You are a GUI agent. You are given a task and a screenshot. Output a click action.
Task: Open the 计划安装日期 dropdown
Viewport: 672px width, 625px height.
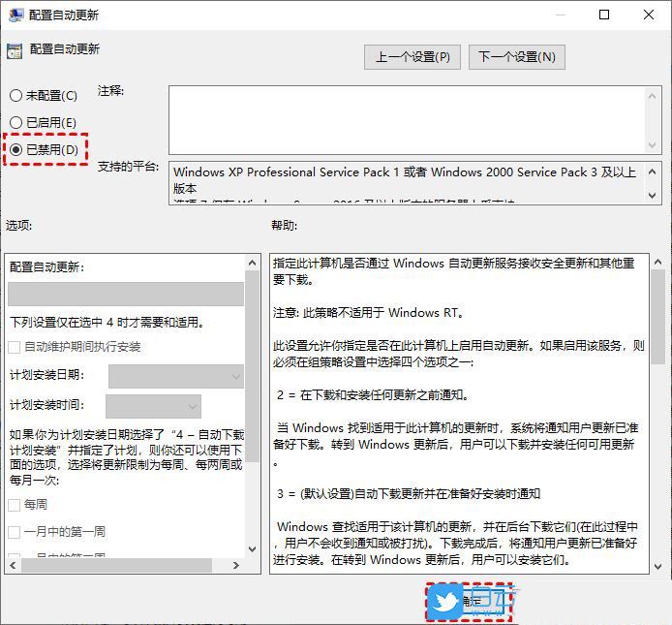[x=176, y=376]
